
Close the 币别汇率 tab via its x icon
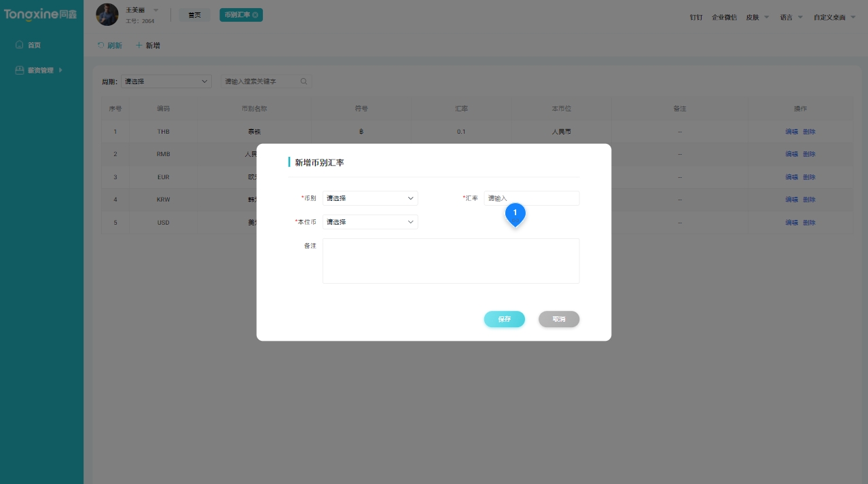[x=255, y=15]
